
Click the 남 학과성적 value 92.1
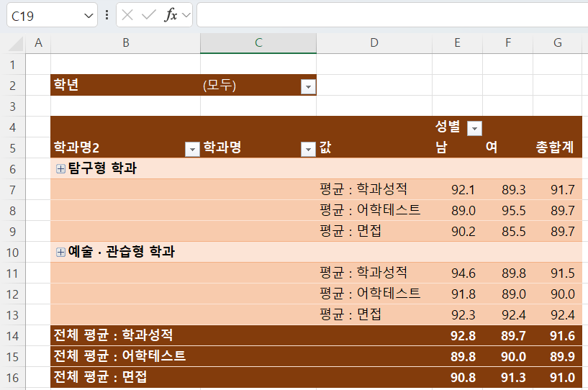tap(463, 190)
